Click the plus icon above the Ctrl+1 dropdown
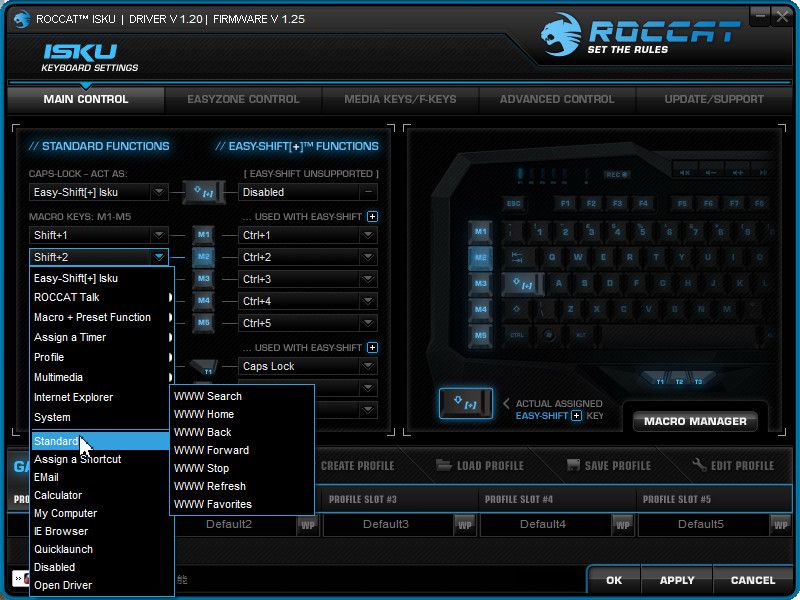Screen dimensions: 800x600 tap(372, 217)
